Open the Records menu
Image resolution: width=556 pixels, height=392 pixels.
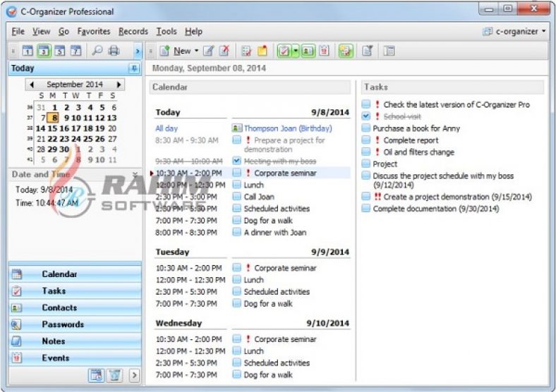(x=133, y=32)
